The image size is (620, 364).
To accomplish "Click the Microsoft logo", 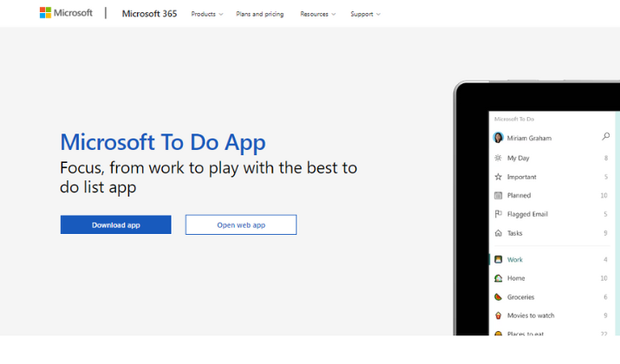I will [66, 13].
